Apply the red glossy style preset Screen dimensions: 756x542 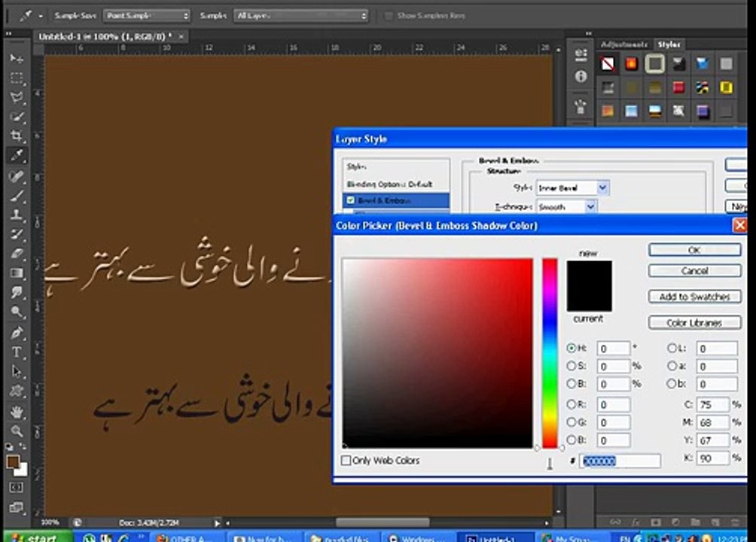pos(679,87)
